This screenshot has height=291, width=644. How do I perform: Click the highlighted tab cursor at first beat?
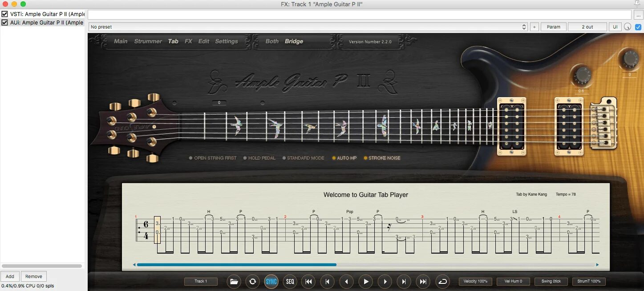pyautogui.click(x=157, y=230)
